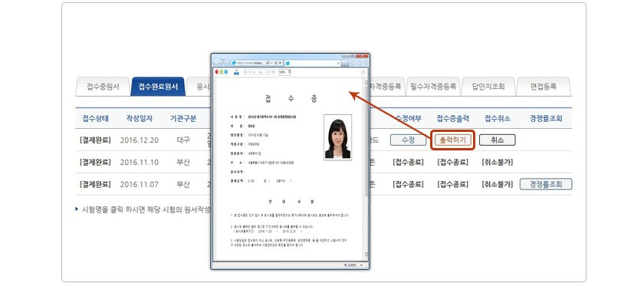Viewport: 644px width, 303px height.
Task: Click the 접수증출력 column header
Action: point(452,118)
